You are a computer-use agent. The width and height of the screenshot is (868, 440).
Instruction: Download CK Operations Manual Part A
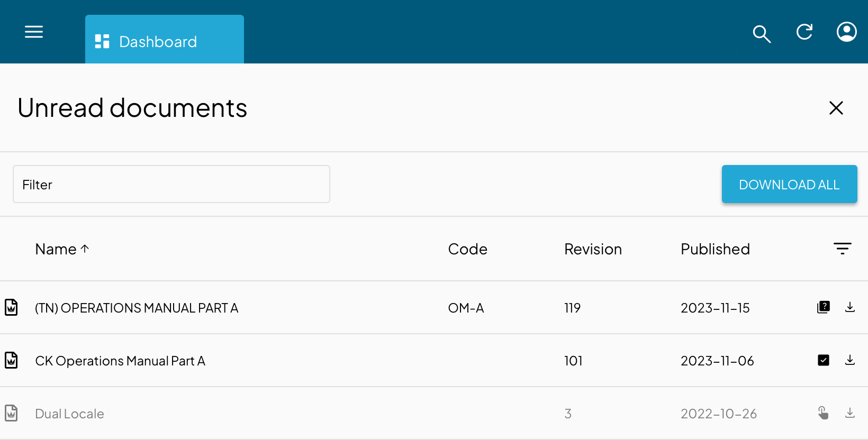(851, 360)
